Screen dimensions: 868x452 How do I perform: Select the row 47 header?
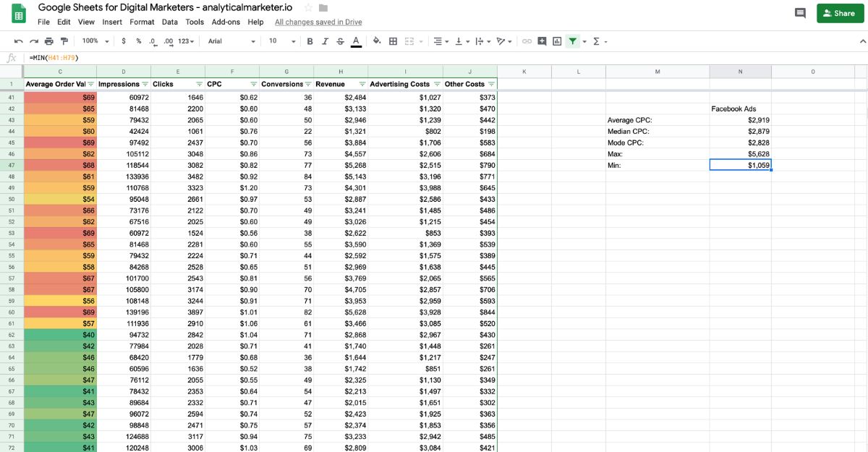click(x=11, y=165)
